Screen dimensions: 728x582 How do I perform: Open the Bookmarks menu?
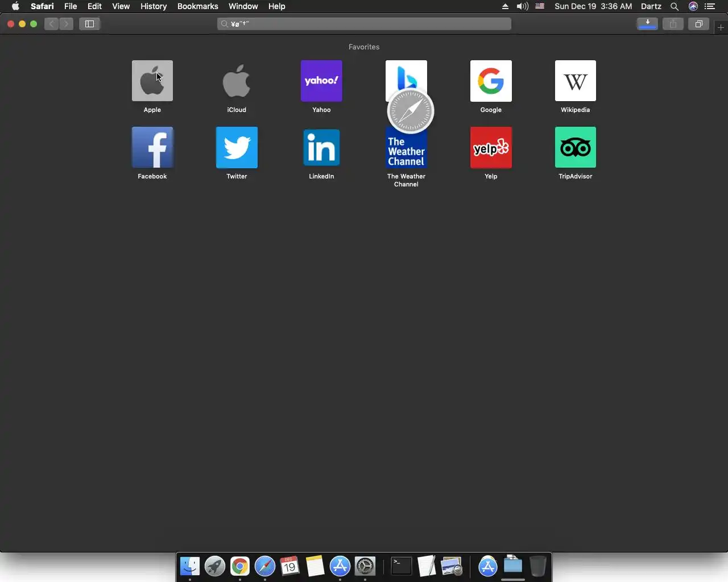198,6
